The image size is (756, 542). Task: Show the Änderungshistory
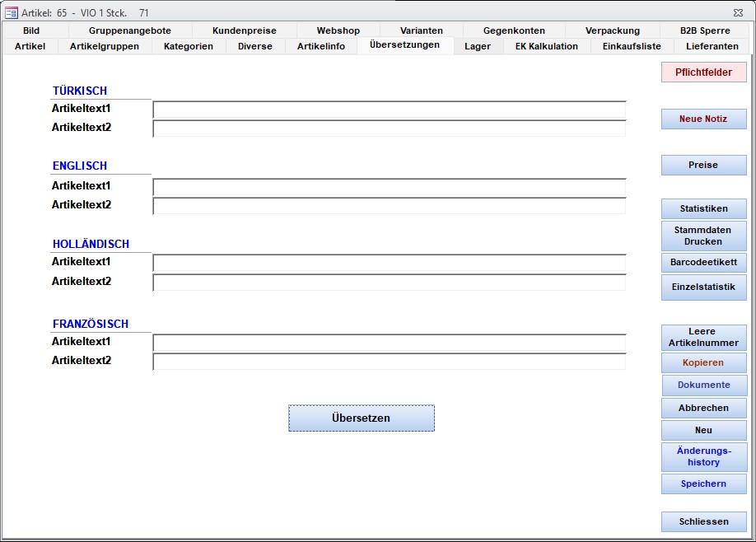pyautogui.click(x=703, y=457)
